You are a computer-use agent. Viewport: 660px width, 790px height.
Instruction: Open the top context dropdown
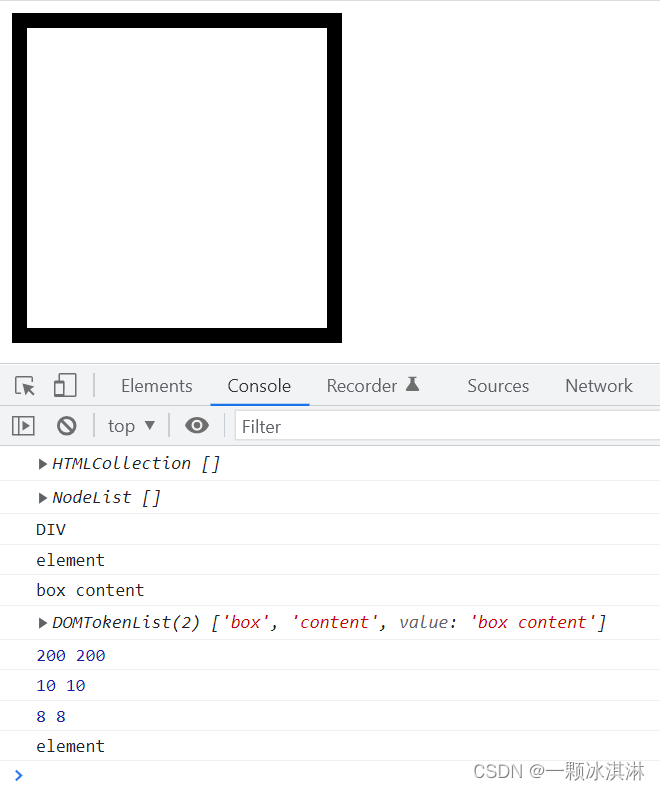pos(131,426)
